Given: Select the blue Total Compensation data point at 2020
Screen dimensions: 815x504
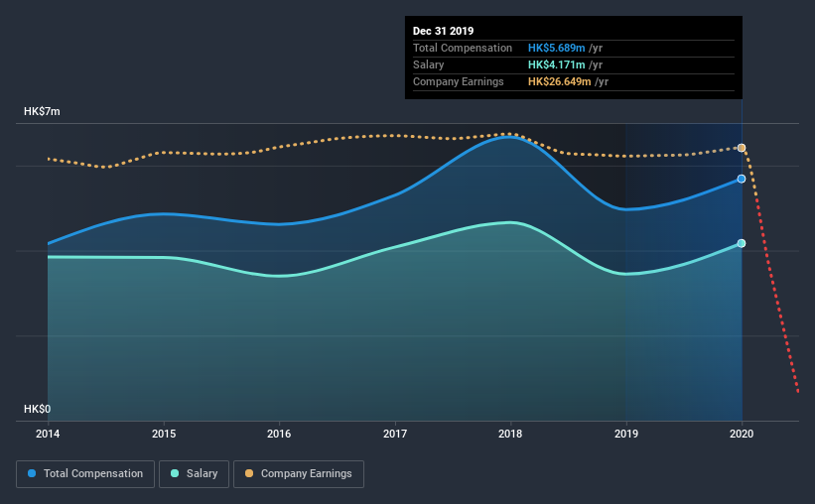Looking at the screenshot, I should point(742,179).
